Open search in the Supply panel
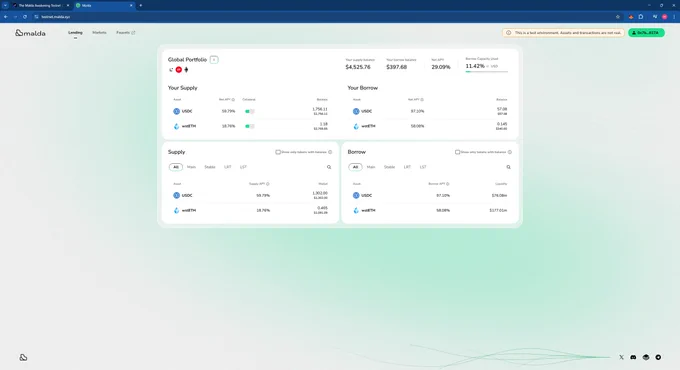The height and width of the screenshot is (370, 680). click(329, 167)
